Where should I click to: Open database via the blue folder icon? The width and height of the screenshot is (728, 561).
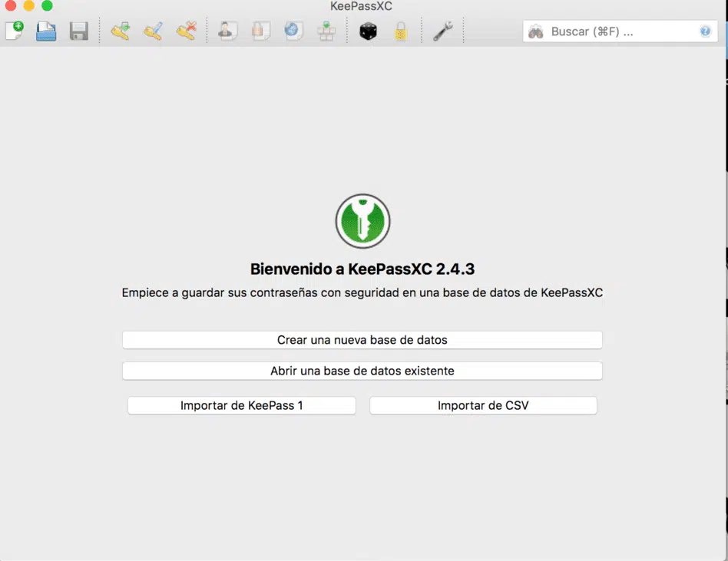[46, 31]
